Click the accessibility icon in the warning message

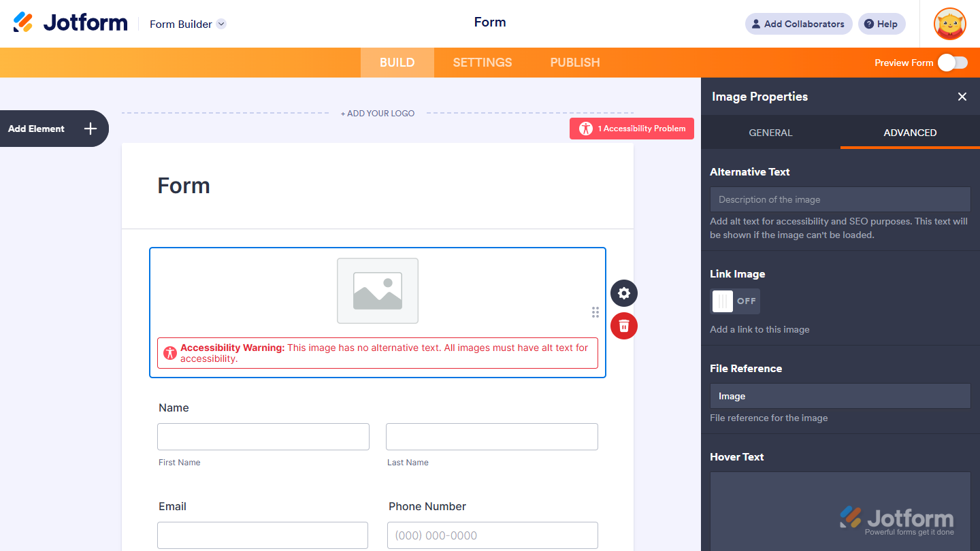tap(170, 352)
